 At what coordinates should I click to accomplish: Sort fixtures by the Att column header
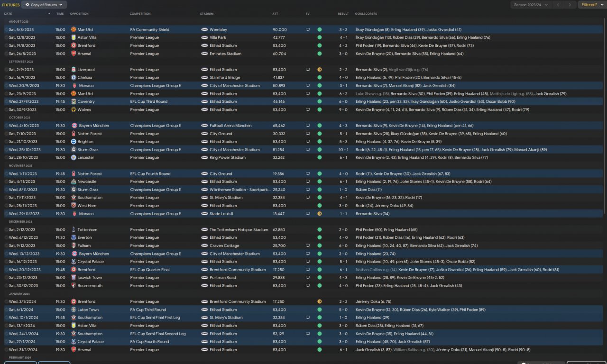point(276,14)
